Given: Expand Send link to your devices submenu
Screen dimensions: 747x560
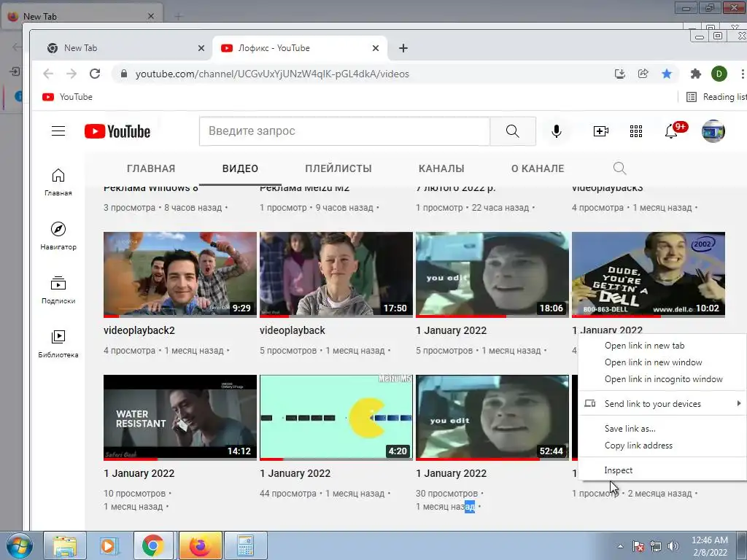Looking at the screenshot, I should [x=662, y=404].
